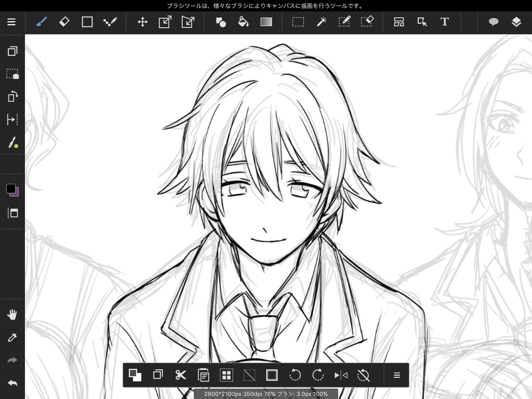Select the selection pen tool
Screen dimensions: 532x399
click(344, 22)
